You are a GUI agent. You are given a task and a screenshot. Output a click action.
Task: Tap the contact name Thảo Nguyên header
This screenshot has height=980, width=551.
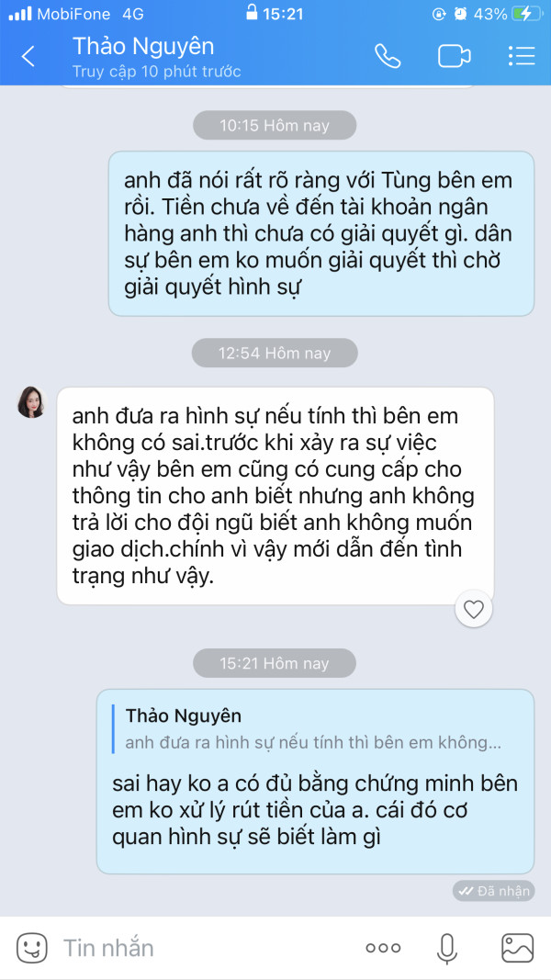pyautogui.click(x=143, y=46)
